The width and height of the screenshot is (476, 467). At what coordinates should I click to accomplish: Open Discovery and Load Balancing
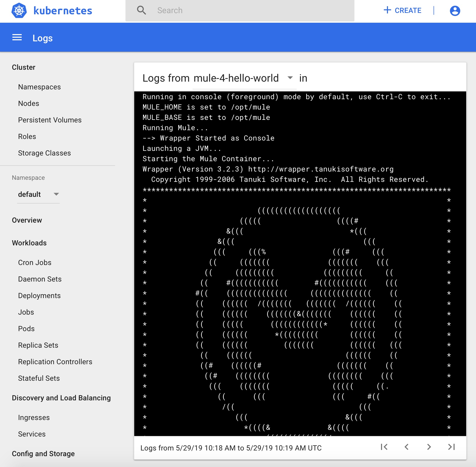click(61, 398)
